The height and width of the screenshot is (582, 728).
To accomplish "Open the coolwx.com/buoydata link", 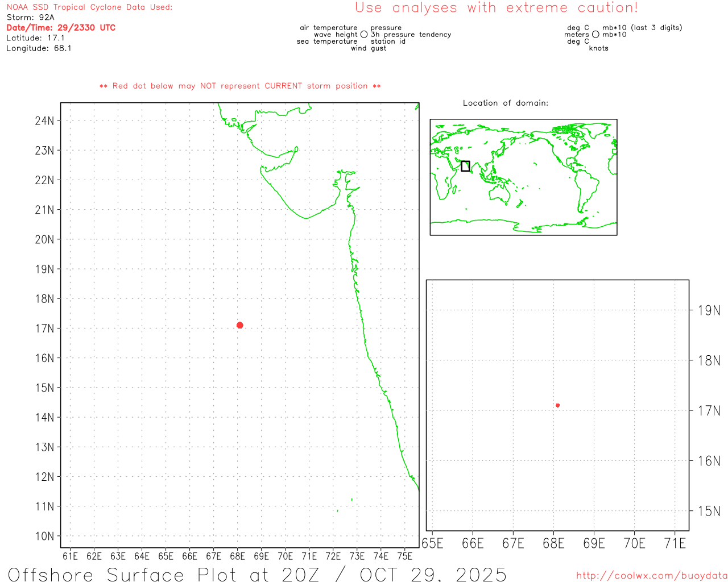I will click(651, 576).
